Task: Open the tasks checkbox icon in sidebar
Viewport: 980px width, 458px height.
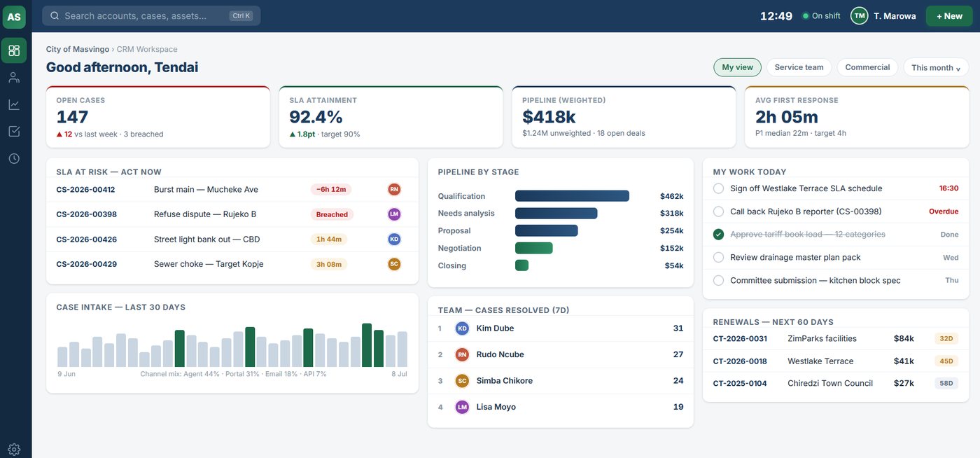Action: [14, 132]
